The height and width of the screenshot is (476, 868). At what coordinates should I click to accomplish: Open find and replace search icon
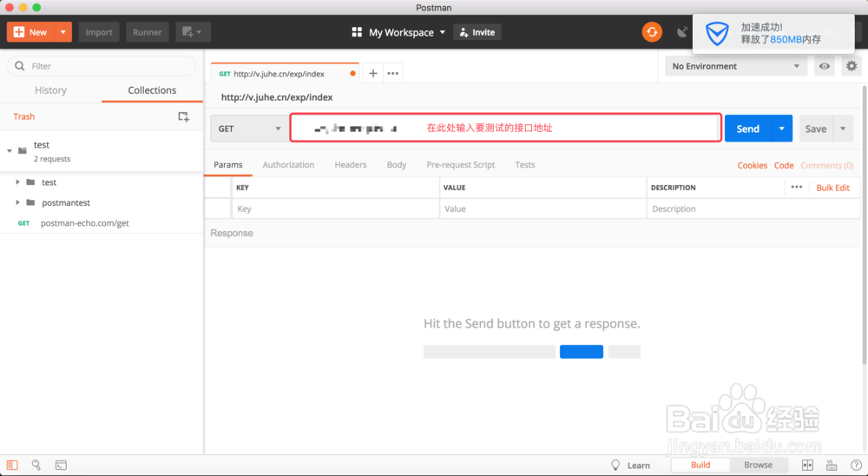(x=36, y=466)
